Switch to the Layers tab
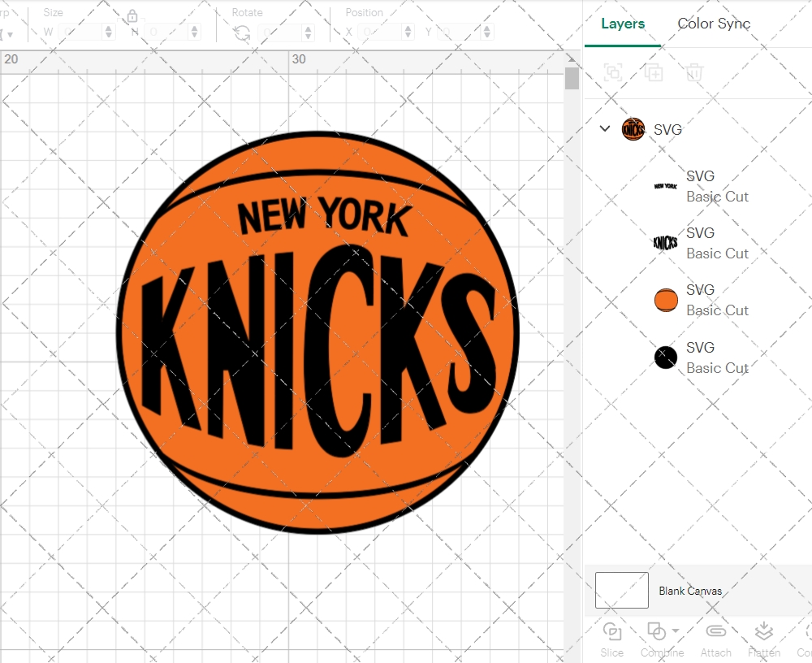Viewport: 812px width, 663px height. point(623,24)
